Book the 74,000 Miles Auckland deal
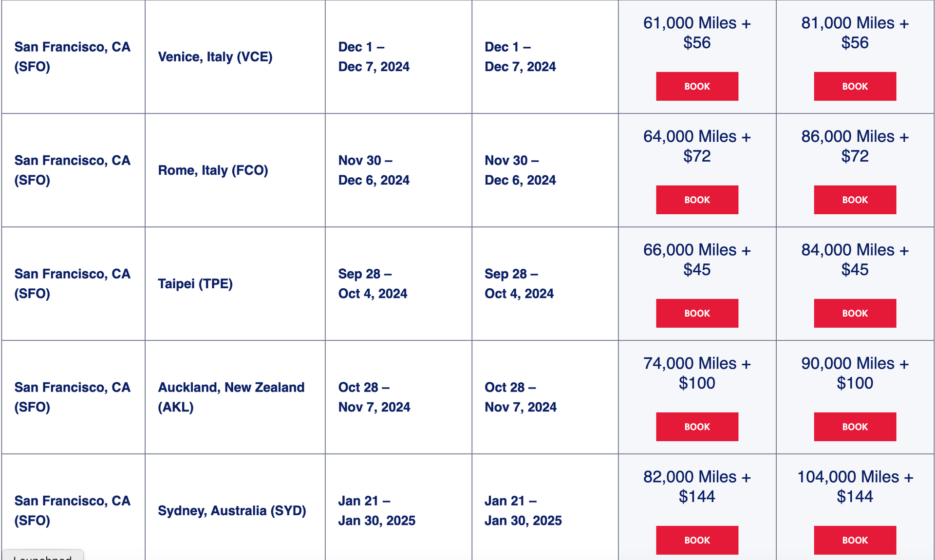Viewport: 935px width, 560px height. [x=696, y=427]
